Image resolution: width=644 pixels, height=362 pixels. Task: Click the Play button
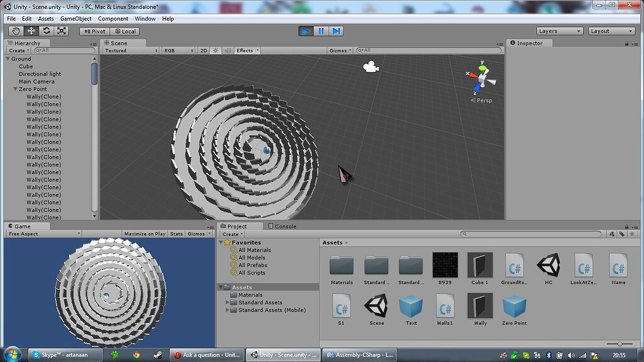(306, 31)
